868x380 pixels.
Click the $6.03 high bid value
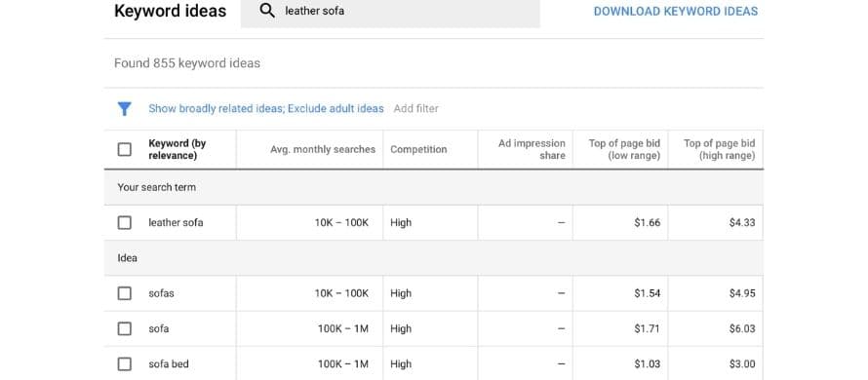click(x=742, y=328)
